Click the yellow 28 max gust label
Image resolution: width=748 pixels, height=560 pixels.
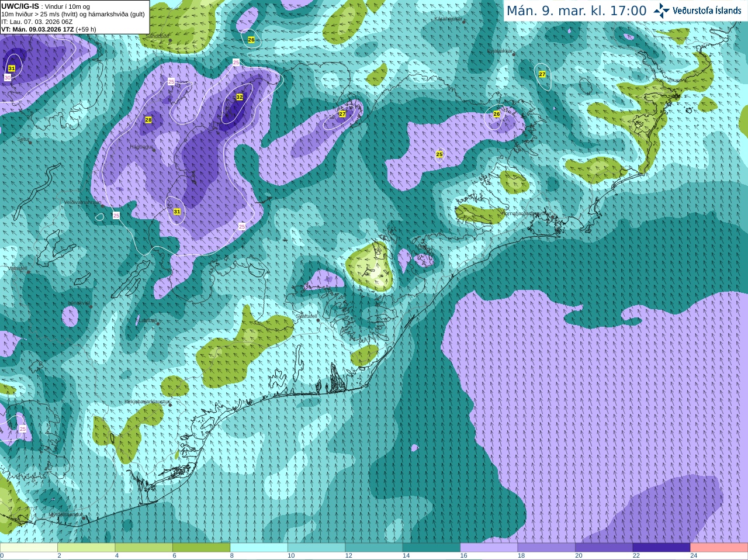[148, 120]
